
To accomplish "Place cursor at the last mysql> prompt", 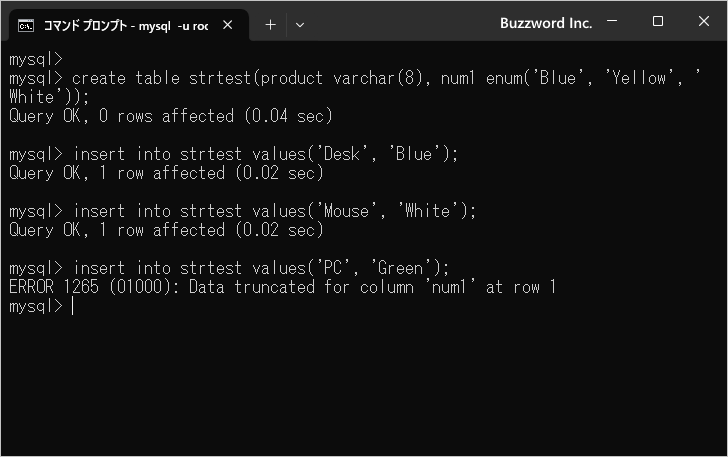I will pos(73,306).
